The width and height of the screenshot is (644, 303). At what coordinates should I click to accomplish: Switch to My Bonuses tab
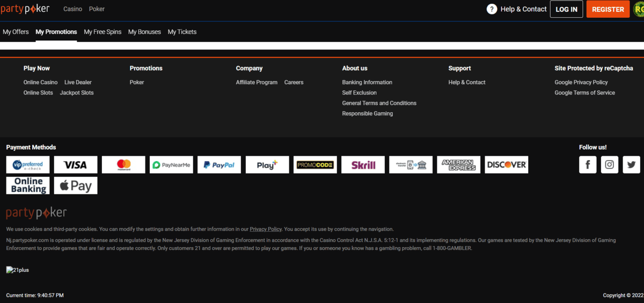pos(144,32)
